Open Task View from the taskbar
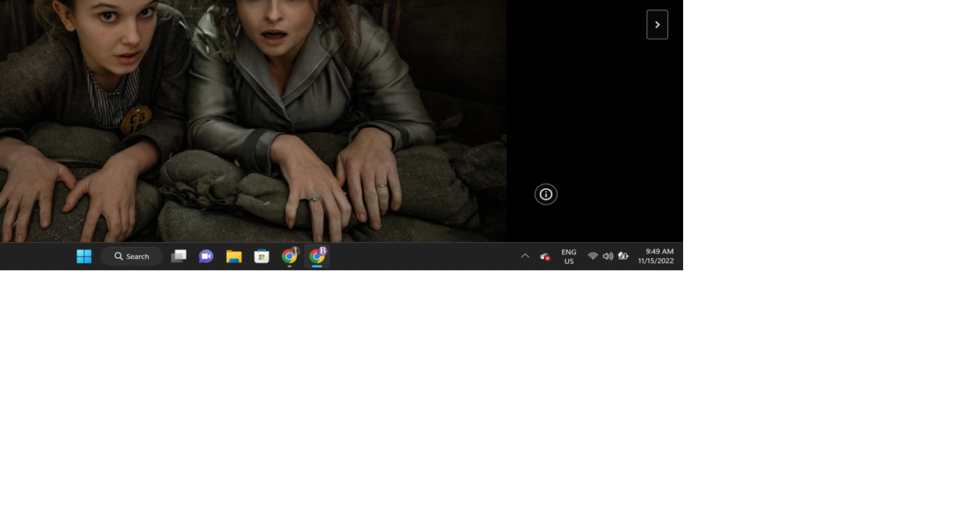Screen dimensions: 980x514 click(x=179, y=256)
